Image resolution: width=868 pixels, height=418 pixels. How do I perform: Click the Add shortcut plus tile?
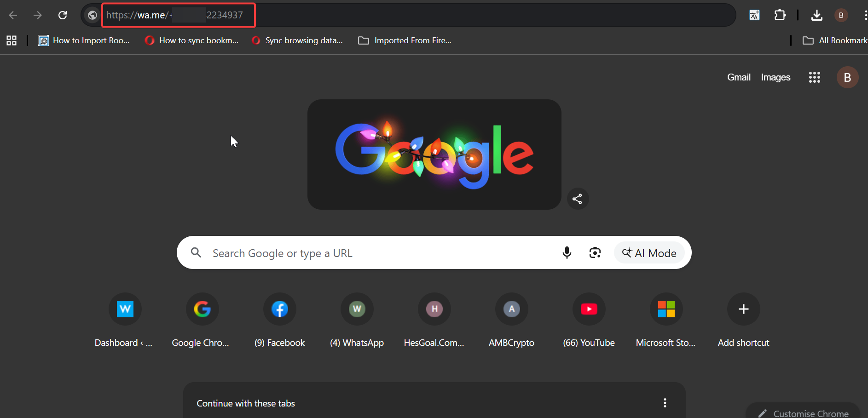point(743,321)
